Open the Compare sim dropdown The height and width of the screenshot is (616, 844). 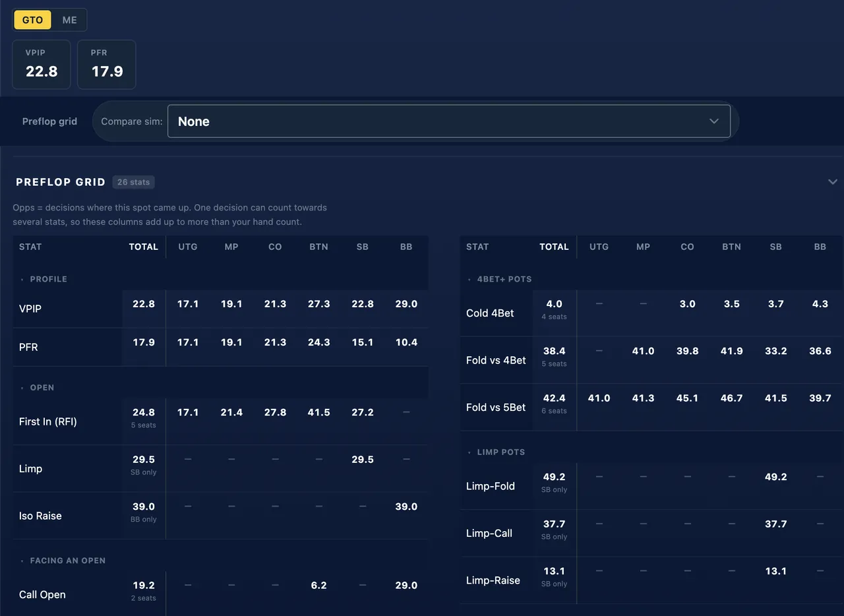pyautogui.click(x=448, y=121)
